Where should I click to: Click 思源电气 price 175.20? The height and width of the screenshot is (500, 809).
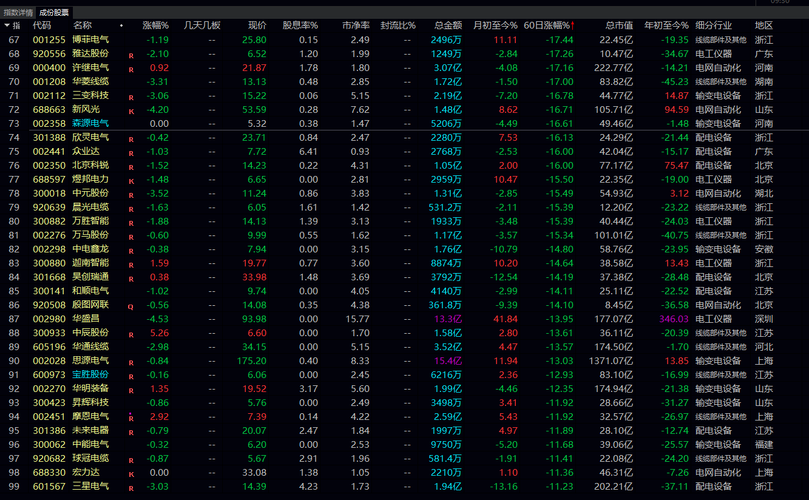pyautogui.click(x=252, y=361)
